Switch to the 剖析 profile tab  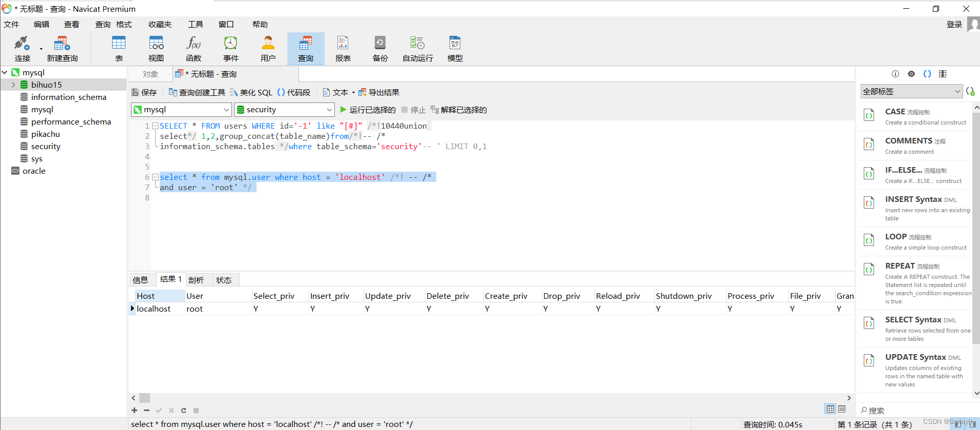click(196, 280)
